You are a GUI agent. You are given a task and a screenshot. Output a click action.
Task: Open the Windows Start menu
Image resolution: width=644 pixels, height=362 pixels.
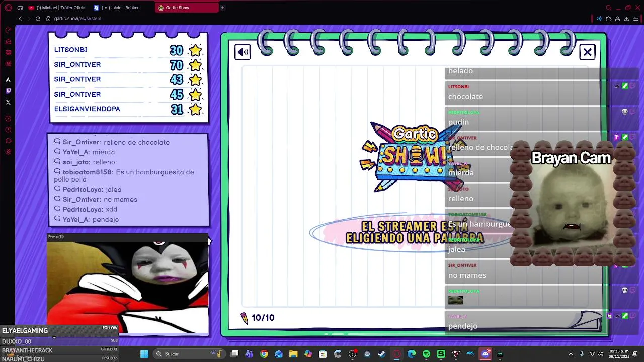pos(144,354)
